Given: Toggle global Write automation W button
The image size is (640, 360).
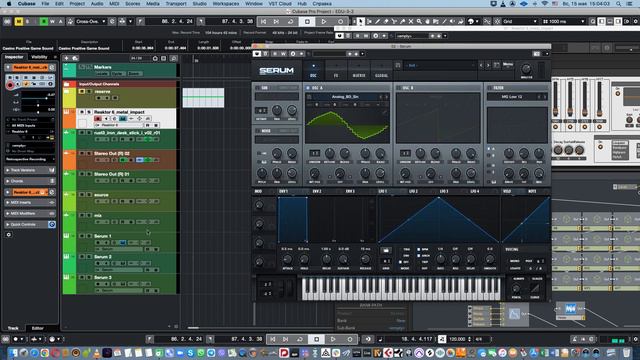Looking at the screenshot, I should (x=52, y=21).
